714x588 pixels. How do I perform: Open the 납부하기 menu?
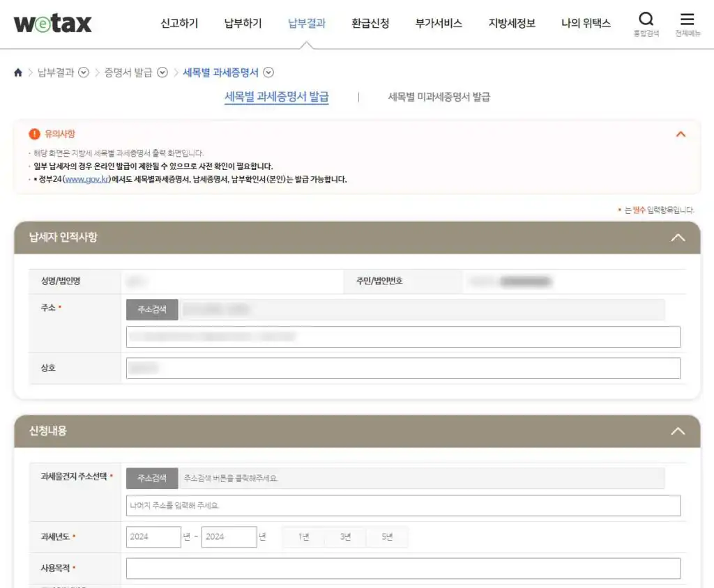(243, 23)
